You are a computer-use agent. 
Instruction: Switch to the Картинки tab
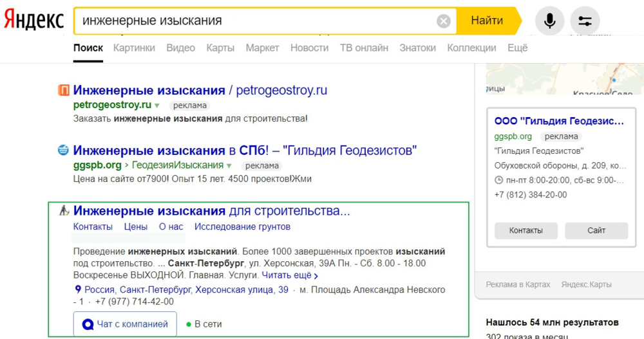coord(135,48)
